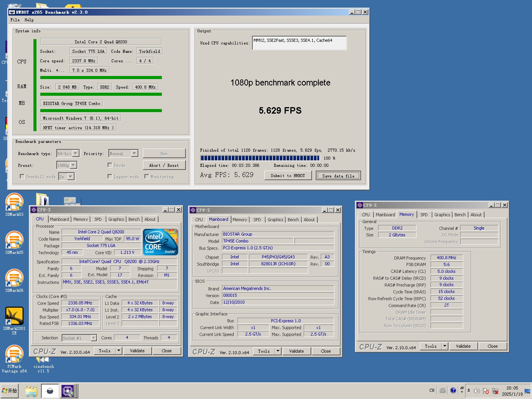Click the Submit to HWBOT button
Screen dimensions: 532x399
coord(288,176)
